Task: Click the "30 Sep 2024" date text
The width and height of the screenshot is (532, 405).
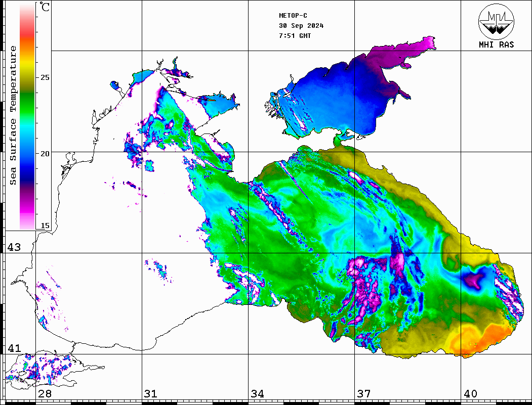Action: (x=301, y=25)
